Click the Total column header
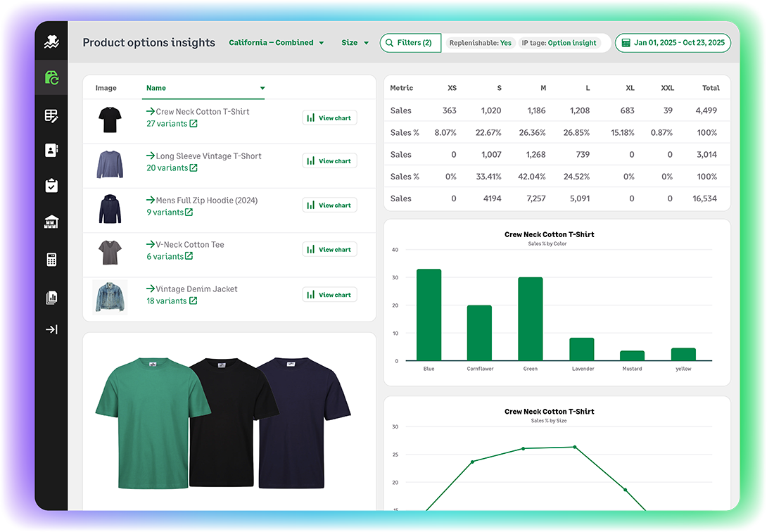The height and width of the screenshot is (532, 774). tap(711, 88)
